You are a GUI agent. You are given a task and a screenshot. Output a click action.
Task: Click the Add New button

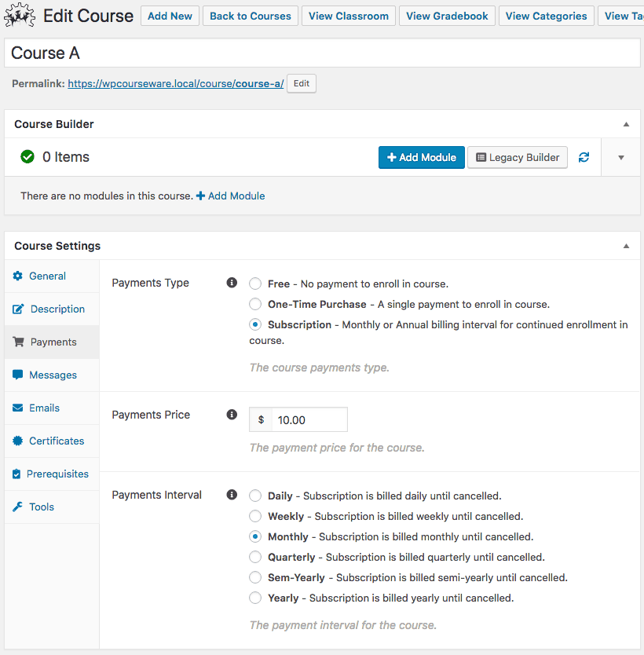pyautogui.click(x=170, y=16)
